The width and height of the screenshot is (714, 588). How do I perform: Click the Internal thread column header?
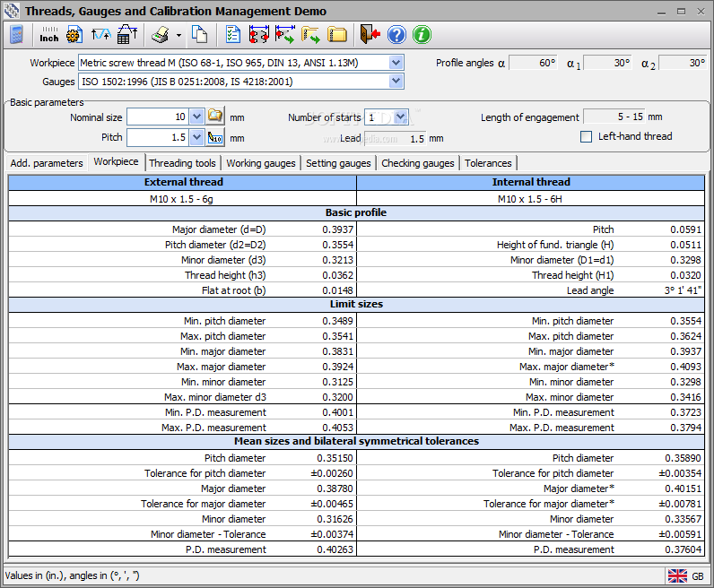530,182
